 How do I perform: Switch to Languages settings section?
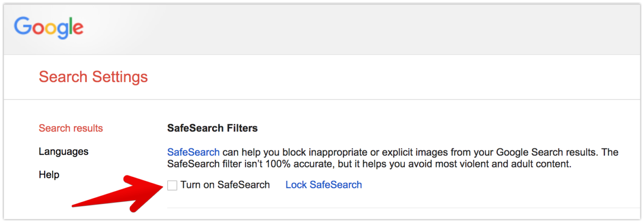[x=63, y=151]
